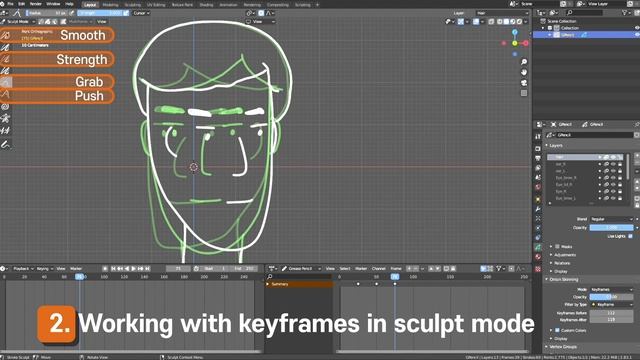Open the Active Tool properties tab icon
Screen dimensions: 640x360
click(538, 136)
